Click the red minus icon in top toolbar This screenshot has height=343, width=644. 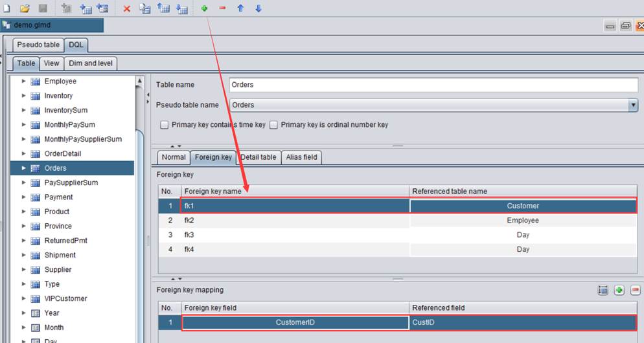[x=222, y=8]
